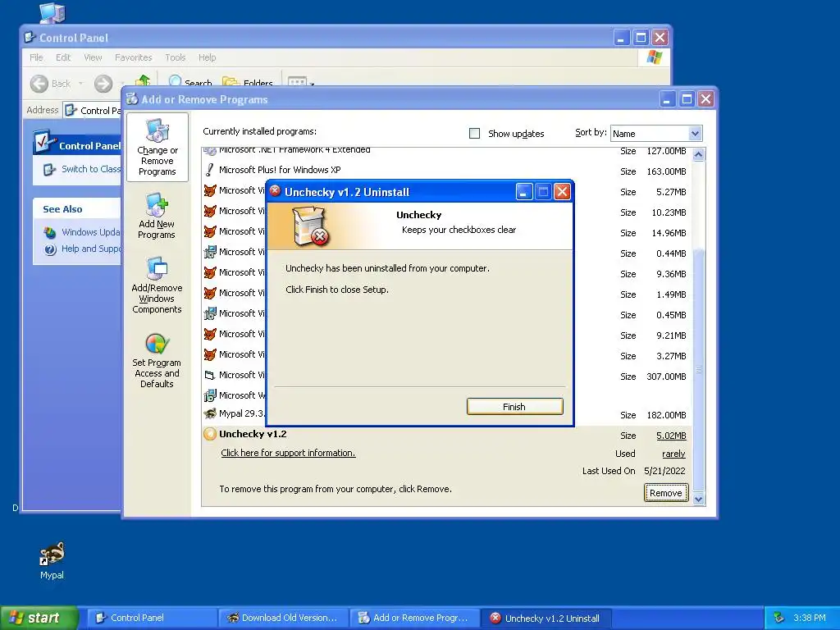Open 'Click here for support information' link
Screen dimensions: 840x630
tap(288, 453)
